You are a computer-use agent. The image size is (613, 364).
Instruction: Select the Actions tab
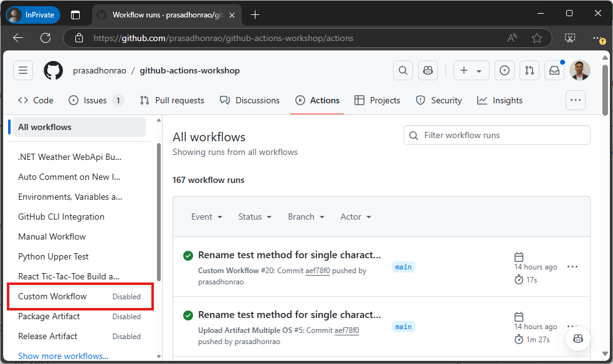(317, 100)
